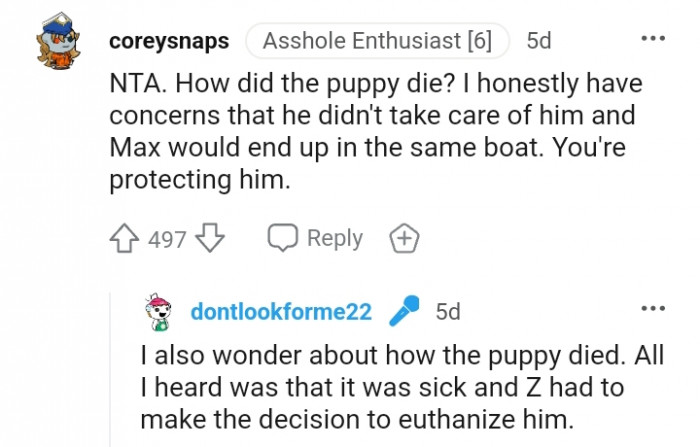Click the award plus icon

coord(404,239)
